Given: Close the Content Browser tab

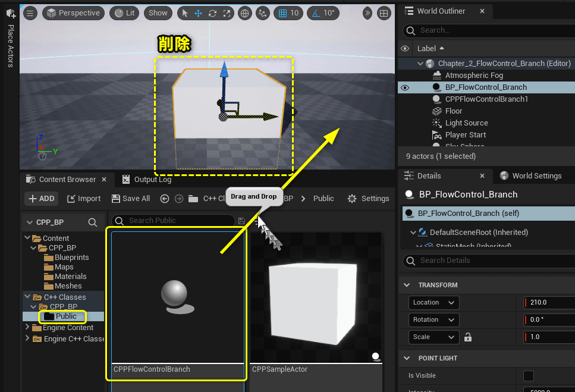Looking at the screenshot, I should 104,180.
